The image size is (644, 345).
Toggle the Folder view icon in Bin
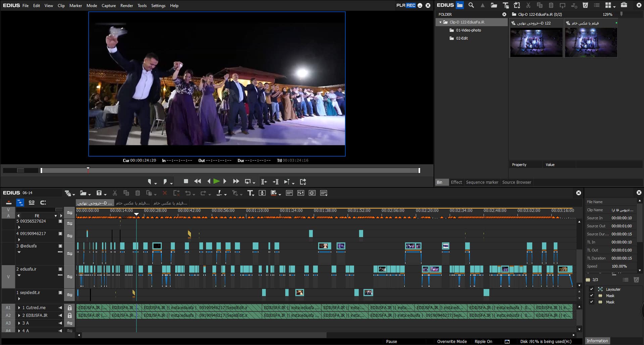coord(460,5)
